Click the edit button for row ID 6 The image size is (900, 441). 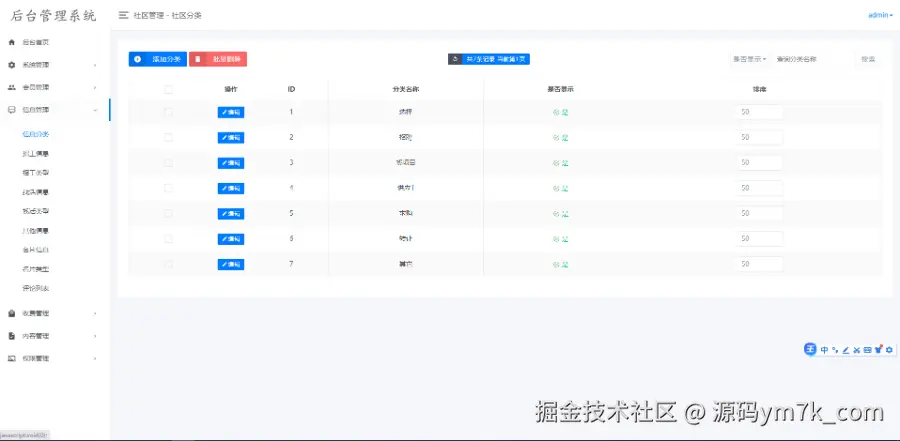point(231,239)
